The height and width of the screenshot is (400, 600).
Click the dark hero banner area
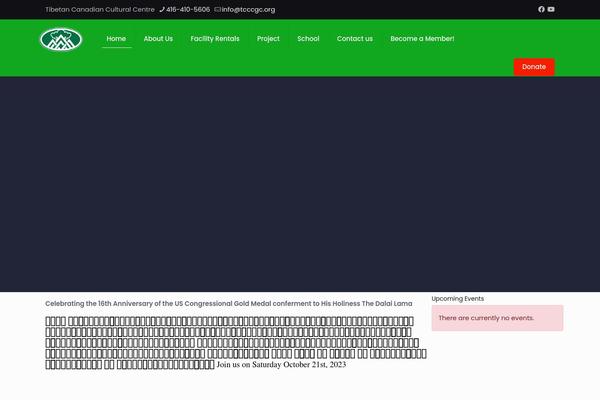click(300, 184)
